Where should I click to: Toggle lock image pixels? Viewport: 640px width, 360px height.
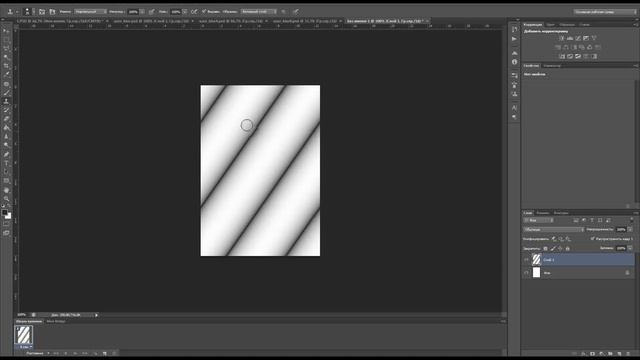point(553,248)
